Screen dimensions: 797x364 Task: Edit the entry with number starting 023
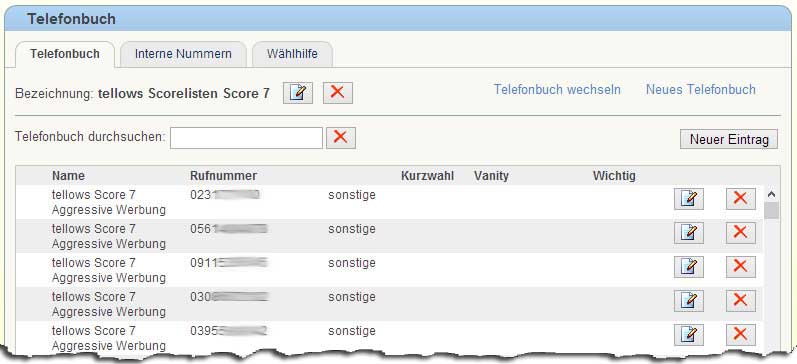coord(689,199)
